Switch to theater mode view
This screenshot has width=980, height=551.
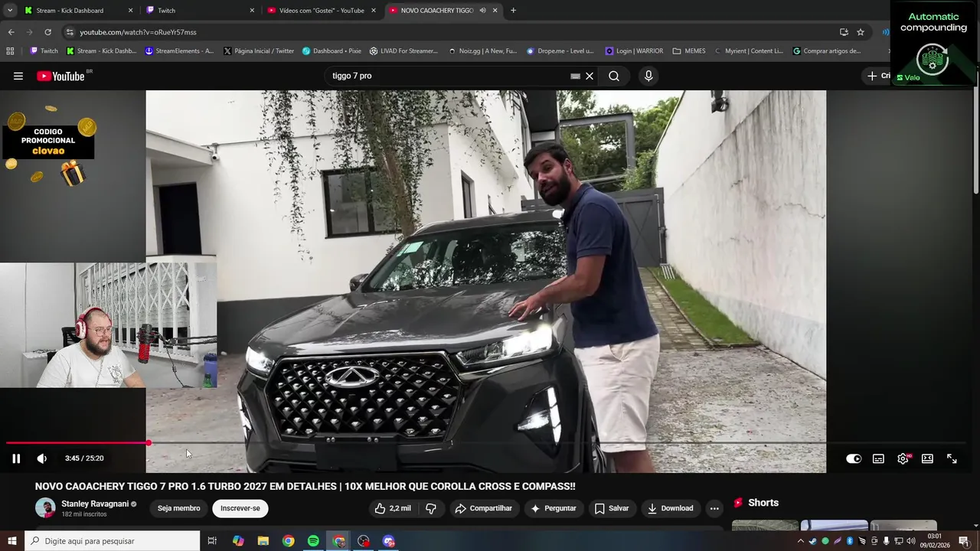click(x=927, y=458)
